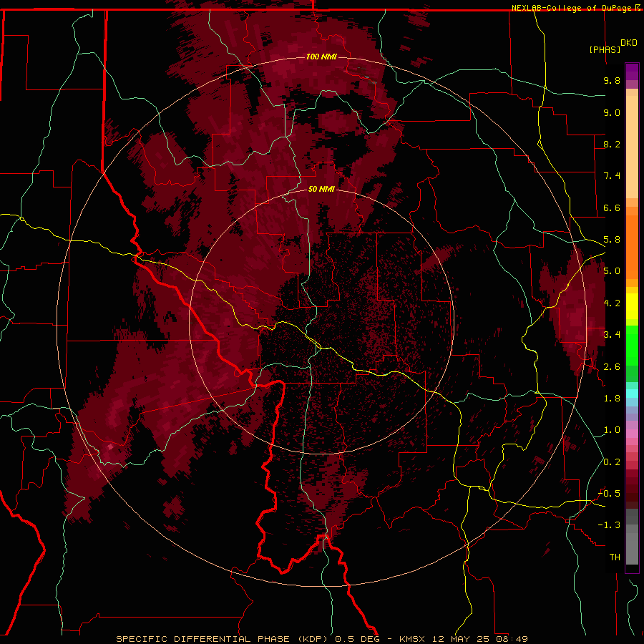
Task: Click the NEXLAB-College of DuPage credit text
Action: (x=572, y=8)
